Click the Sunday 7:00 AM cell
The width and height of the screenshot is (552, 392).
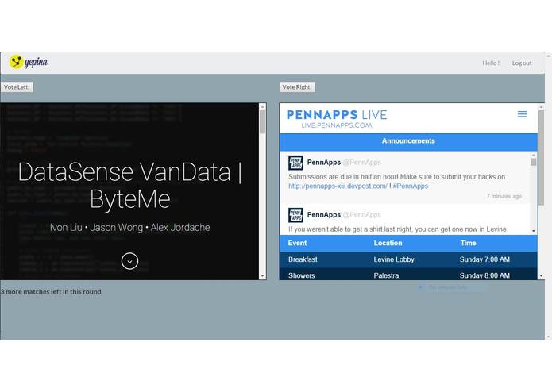click(x=484, y=259)
